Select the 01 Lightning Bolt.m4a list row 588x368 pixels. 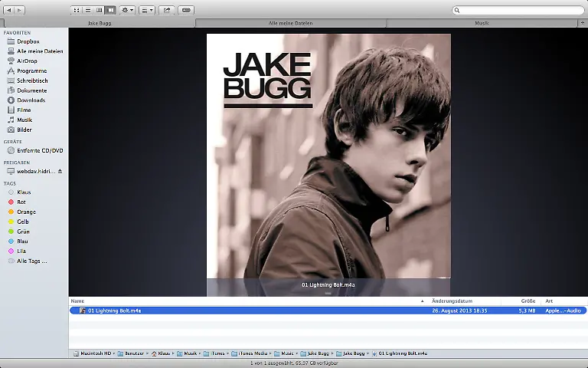[328, 310]
